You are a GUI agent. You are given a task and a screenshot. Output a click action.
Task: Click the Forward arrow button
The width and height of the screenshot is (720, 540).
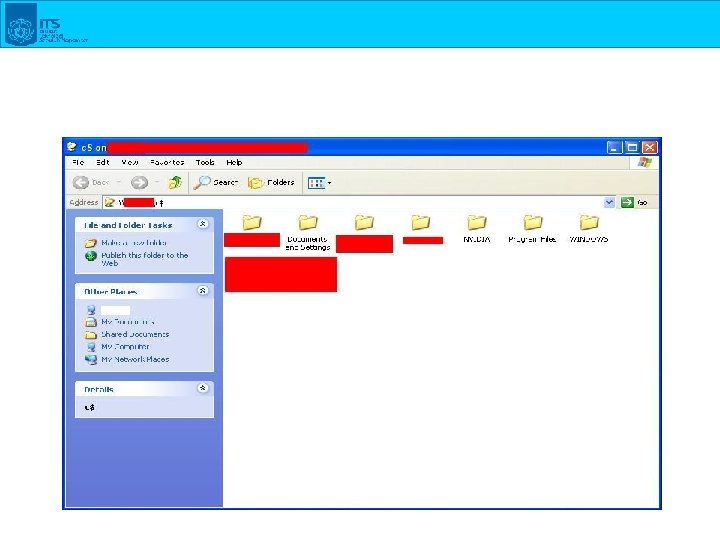[x=139, y=182]
